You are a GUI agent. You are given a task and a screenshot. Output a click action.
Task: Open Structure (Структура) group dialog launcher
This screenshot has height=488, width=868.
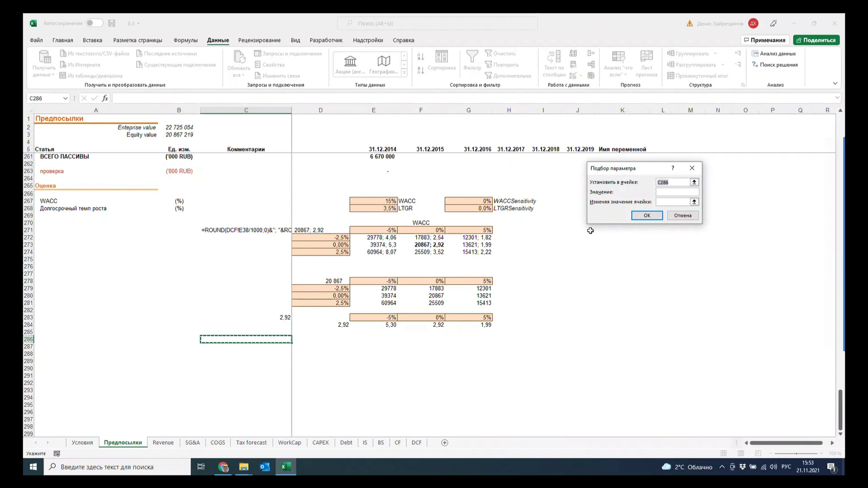[x=743, y=85]
